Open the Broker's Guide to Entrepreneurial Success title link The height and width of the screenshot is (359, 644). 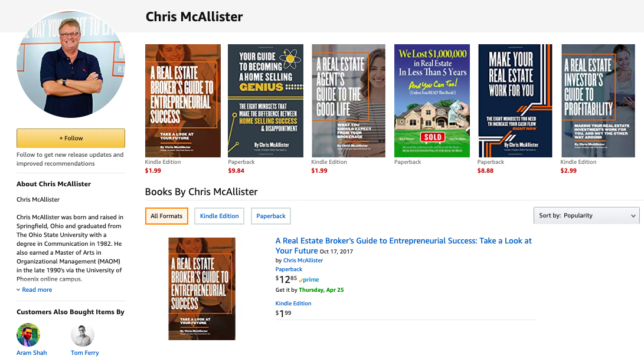(x=403, y=245)
